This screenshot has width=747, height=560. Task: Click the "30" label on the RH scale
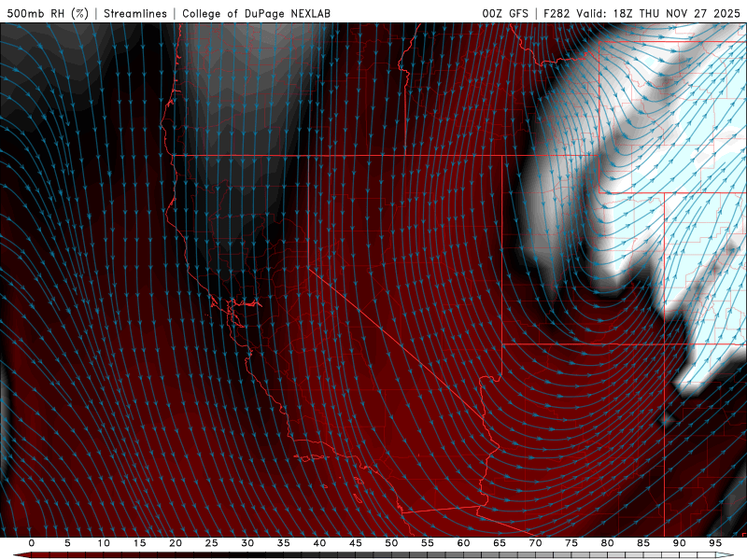point(247,543)
